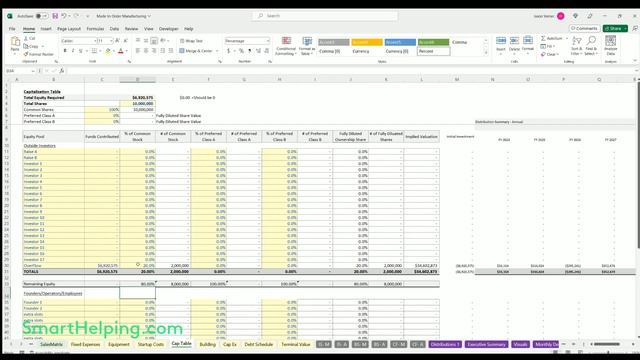Apply Comma Style number format icon
The width and height of the screenshot is (640, 360).
coord(249,51)
